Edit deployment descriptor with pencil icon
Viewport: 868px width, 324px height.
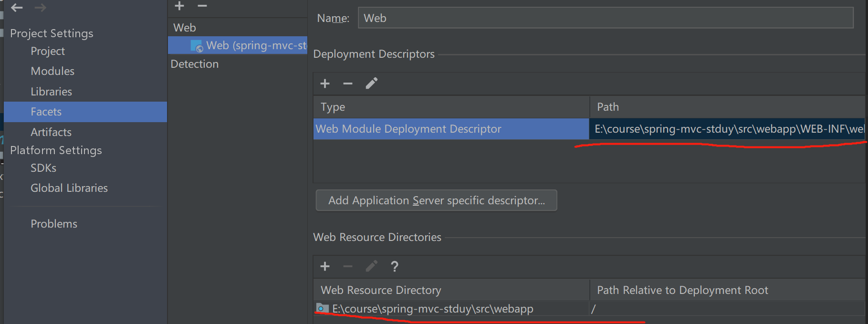pyautogui.click(x=371, y=84)
